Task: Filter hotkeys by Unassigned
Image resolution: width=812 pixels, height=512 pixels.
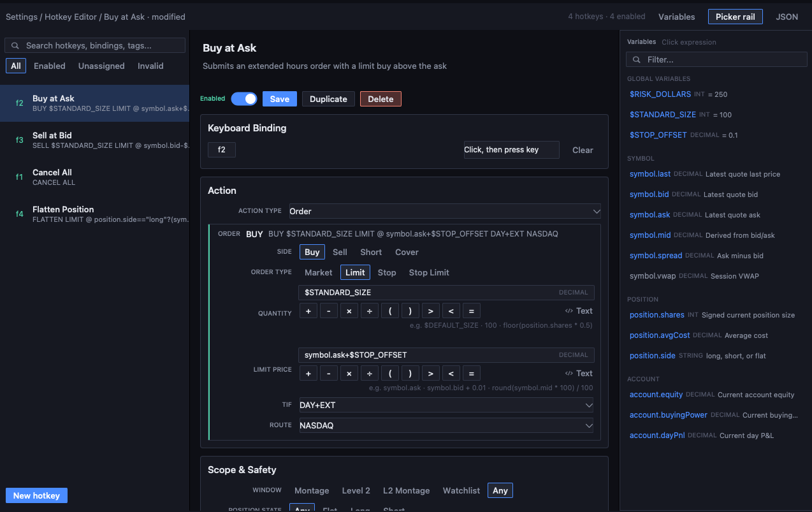Action: point(101,66)
